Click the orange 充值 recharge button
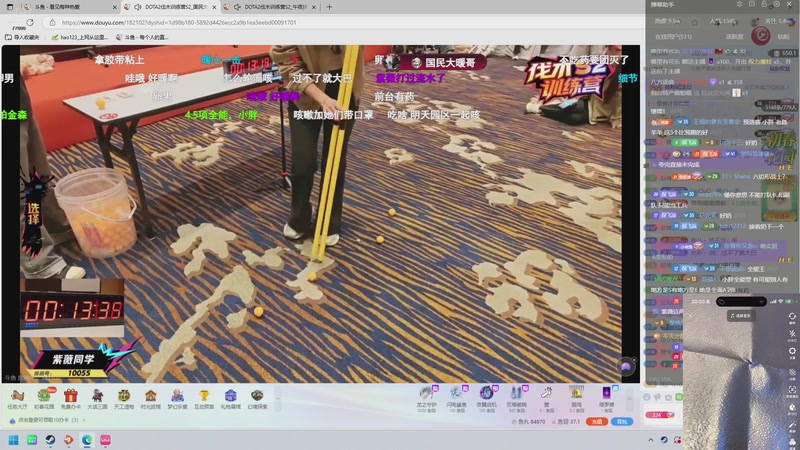The width and height of the screenshot is (800, 450). click(596, 421)
